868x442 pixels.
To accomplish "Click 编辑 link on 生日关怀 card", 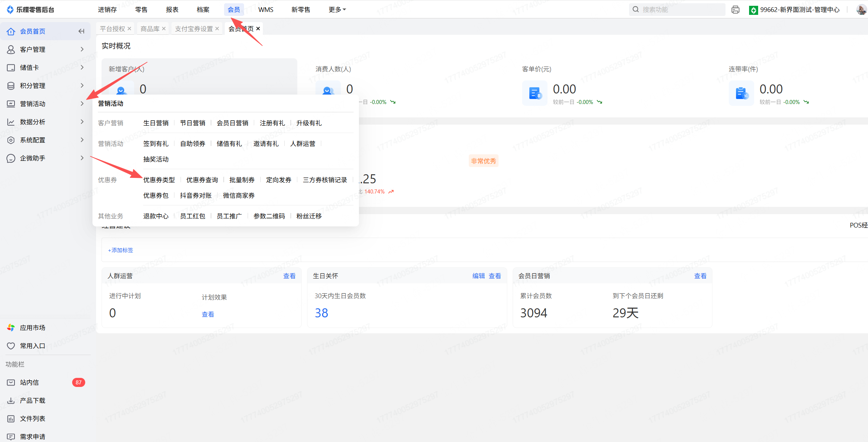I will (x=478, y=276).
